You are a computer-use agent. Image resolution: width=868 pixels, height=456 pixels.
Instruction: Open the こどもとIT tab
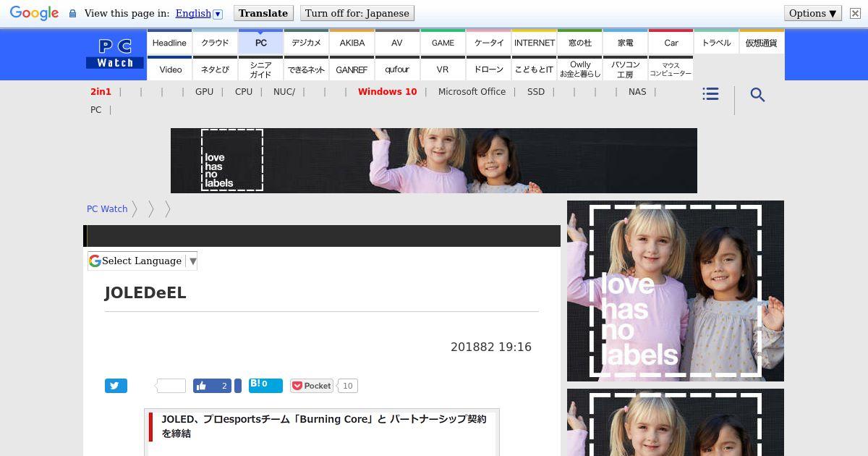pos(534,69)
